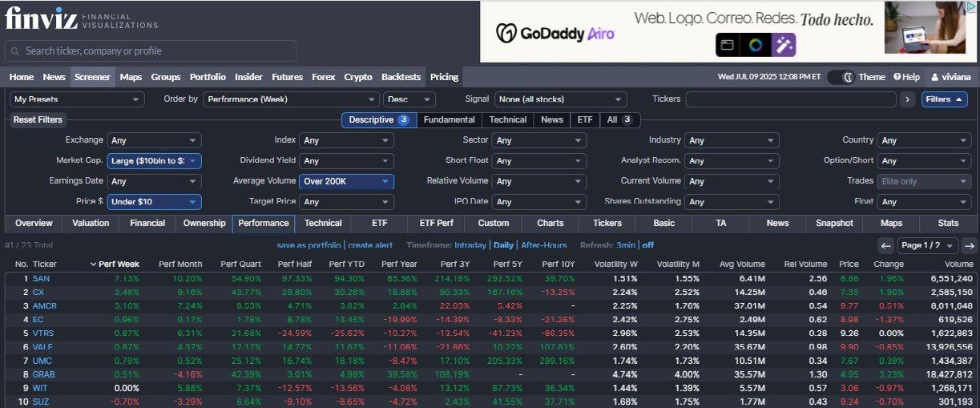Click the arrow button beside Tickers field
The width and height of the screenshot is (980, 408).
(908, 99)
